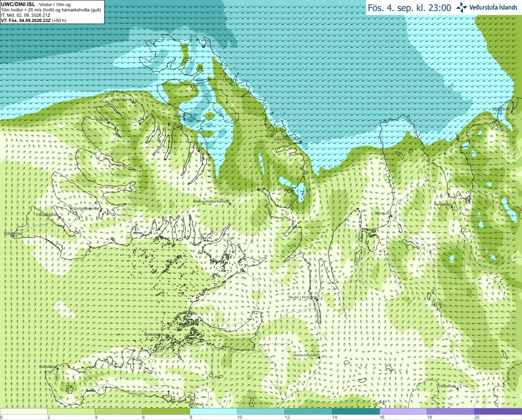The width and height of the screenshot is (522, 420).
Task: Select the Gjögurflugvöllur station marker
Action: coord(300,142)
